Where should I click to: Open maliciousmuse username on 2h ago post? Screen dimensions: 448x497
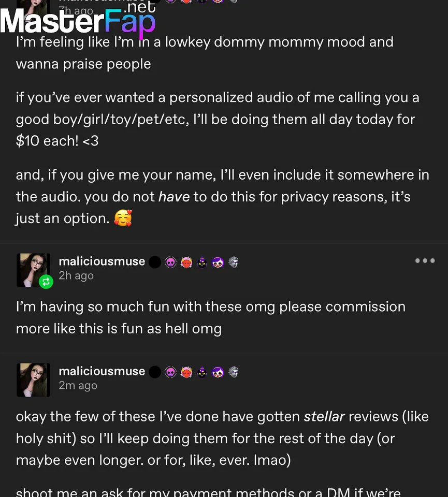point(102,261)
